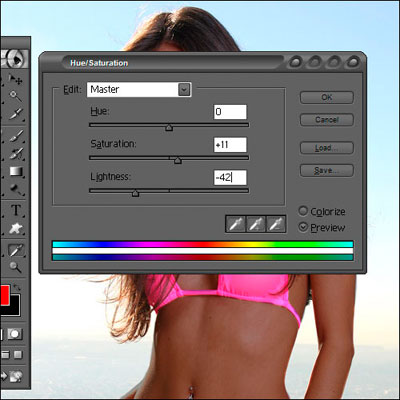Click the Photoshop eye logo at toolbox top
This screenshot has width=400, height=400.
14,59
